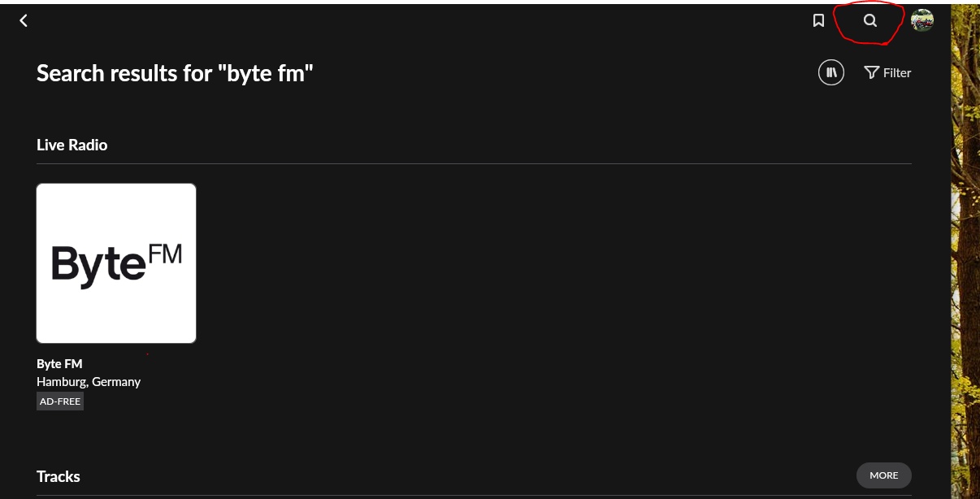This screenshot has width=980, height=499.
Task: Click the word "Byte" in station logo
Action: coord(97,265)
